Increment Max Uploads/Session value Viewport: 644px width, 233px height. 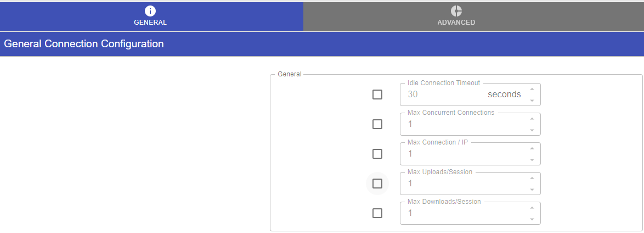click(x=531, y=178)
